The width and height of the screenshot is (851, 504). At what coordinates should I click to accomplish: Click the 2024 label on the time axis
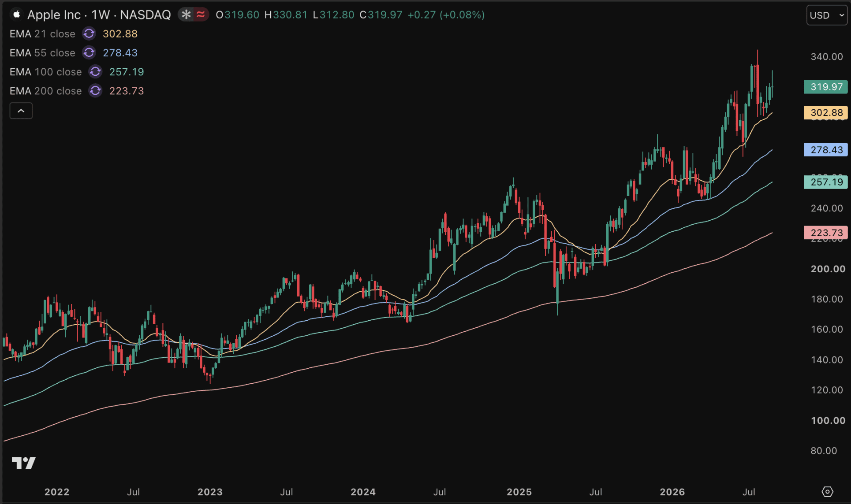tap(363, 492)
